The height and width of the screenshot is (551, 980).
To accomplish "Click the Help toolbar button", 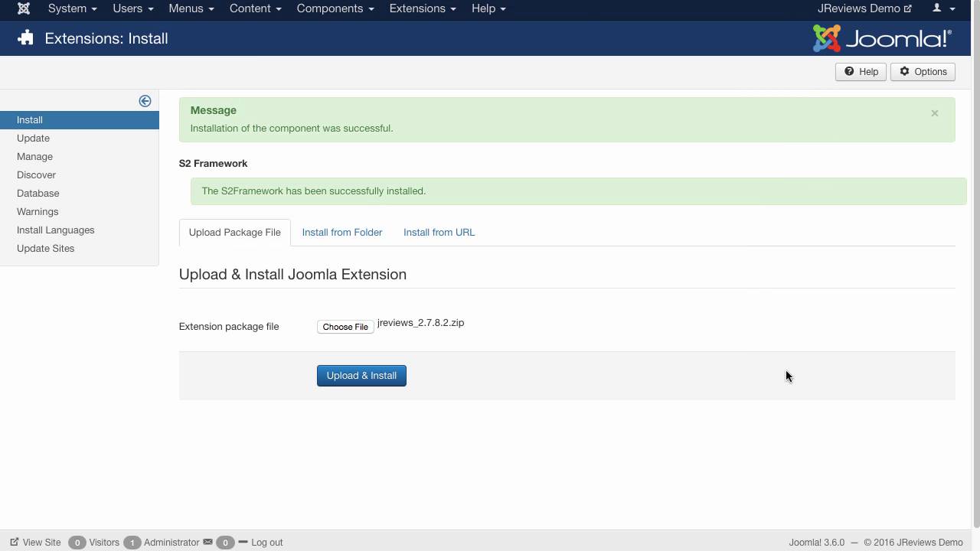I will [861, 72].
